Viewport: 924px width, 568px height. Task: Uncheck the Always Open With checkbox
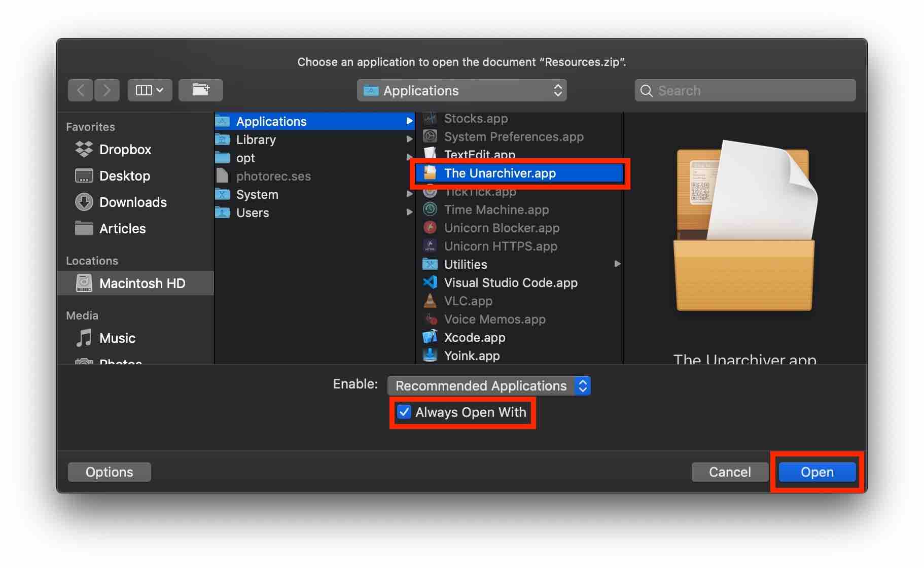click(404, 412)
